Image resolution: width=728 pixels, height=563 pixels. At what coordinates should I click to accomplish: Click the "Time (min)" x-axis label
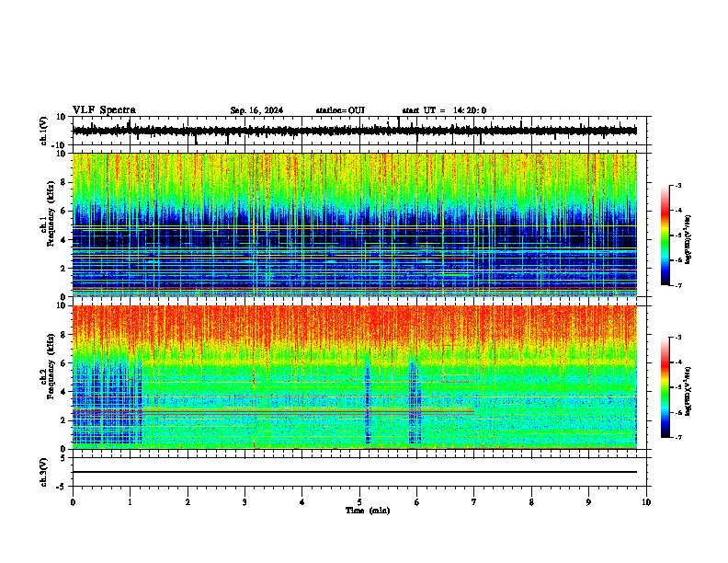[x=368, y=511]
